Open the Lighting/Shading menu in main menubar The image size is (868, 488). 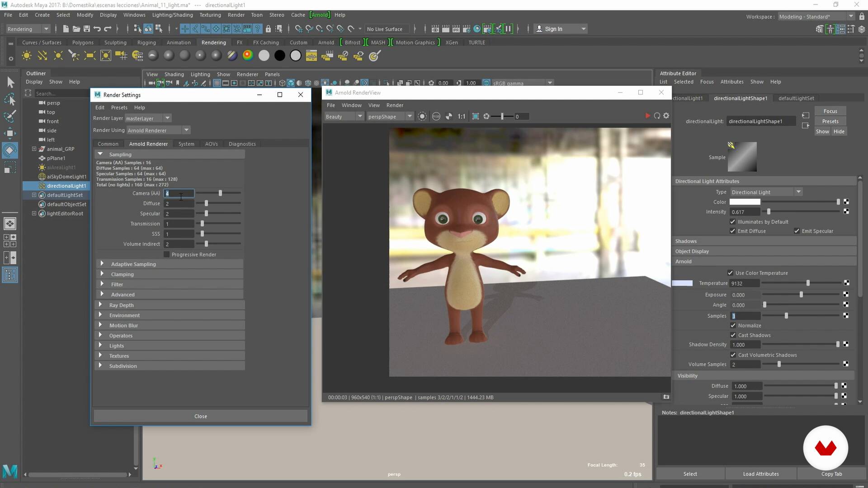tap(172, 15)
